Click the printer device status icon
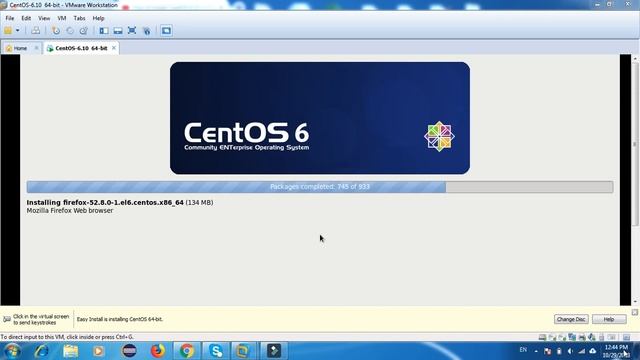Viewport: 640px width, 360px height. (x=582, y=337)
